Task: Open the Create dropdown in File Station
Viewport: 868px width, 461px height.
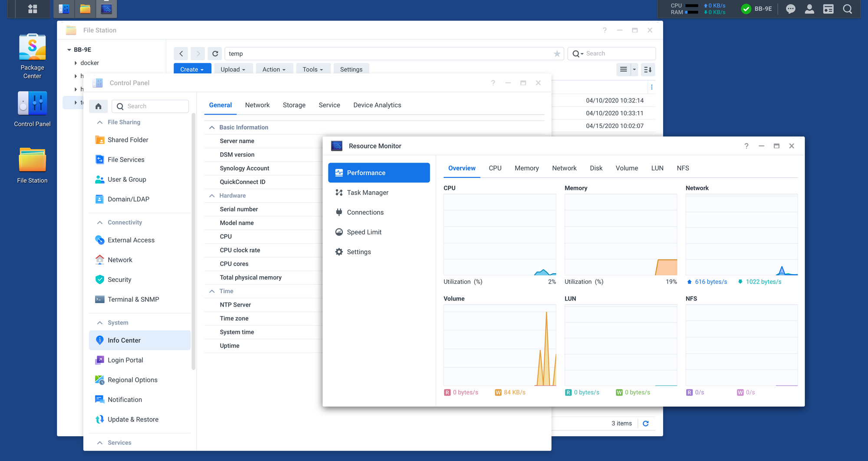Action: tap(192, 69)
